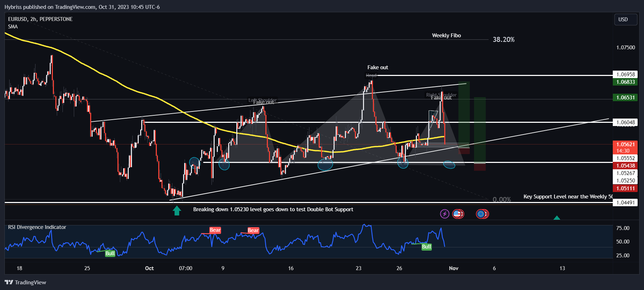
Task: Click the 38.20% Fibonacci level label
Action: 503,39
